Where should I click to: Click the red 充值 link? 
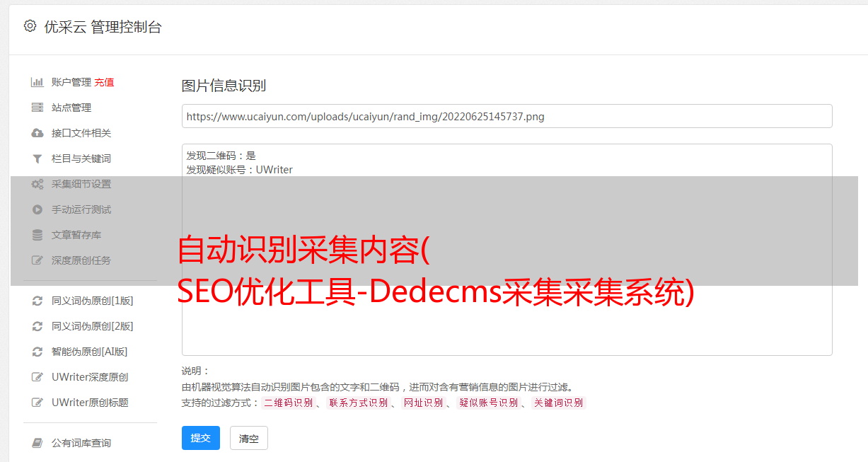(104, 82)
